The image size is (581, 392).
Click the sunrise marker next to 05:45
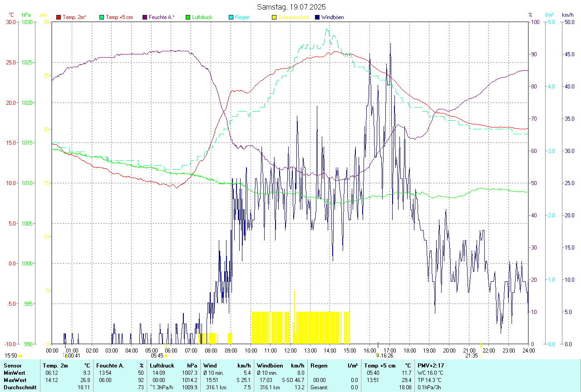tap(167, 356)
